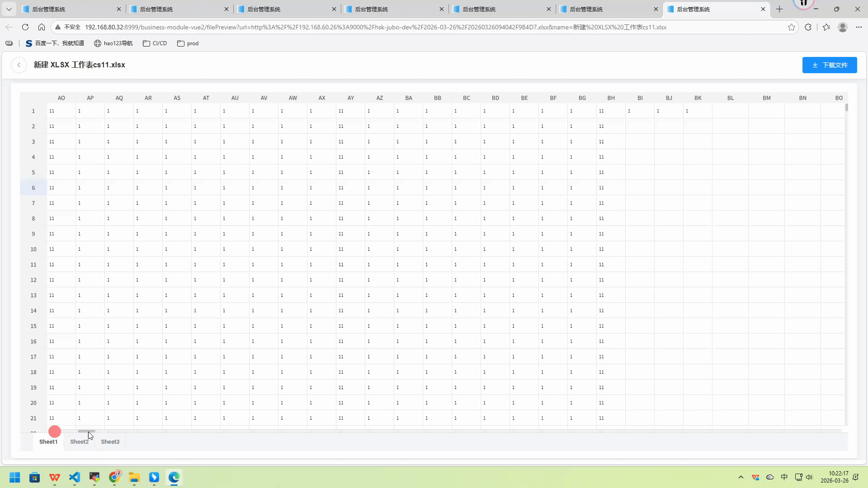Viewport: 868px width, 488px height.
Task: Select the column header AY
Action: pos(350,98)
